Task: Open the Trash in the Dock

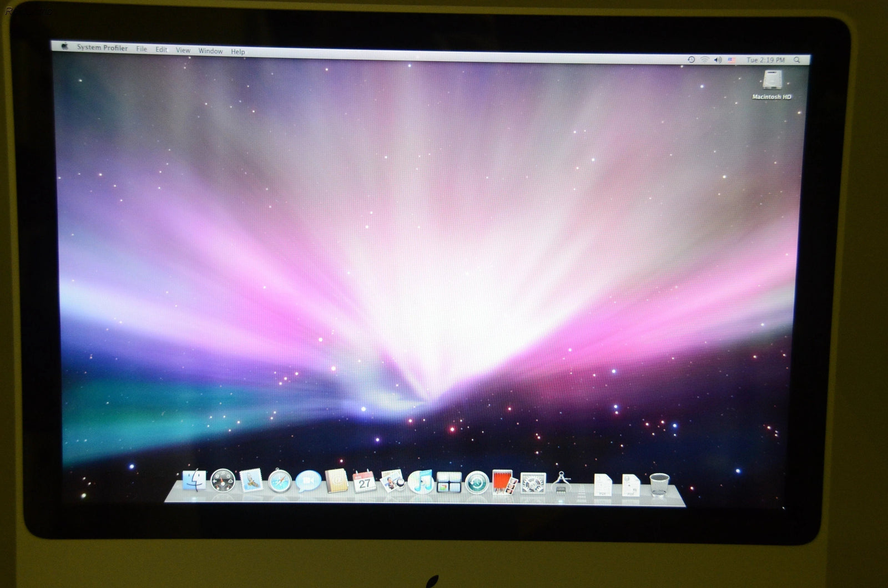Action: (x=659, y=484)
